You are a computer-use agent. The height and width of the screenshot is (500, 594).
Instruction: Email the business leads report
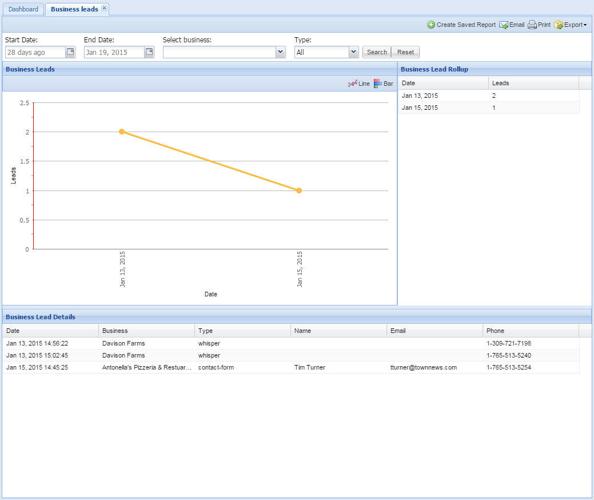(512, 25)
